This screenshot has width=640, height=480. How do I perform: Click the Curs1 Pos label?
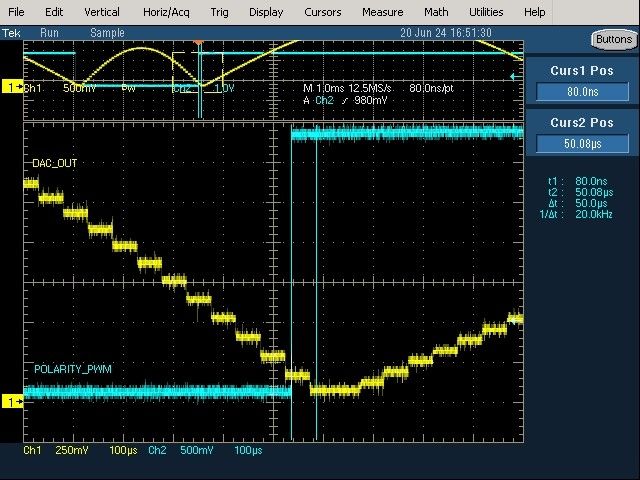click(582, 71)
